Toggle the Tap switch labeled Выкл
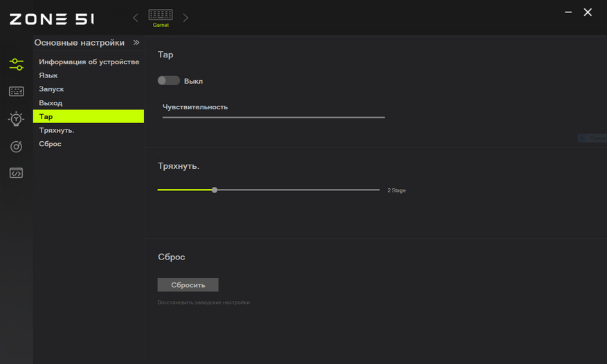Image resolution: width=607 pixels, height=364 pixels. [168, 80]
